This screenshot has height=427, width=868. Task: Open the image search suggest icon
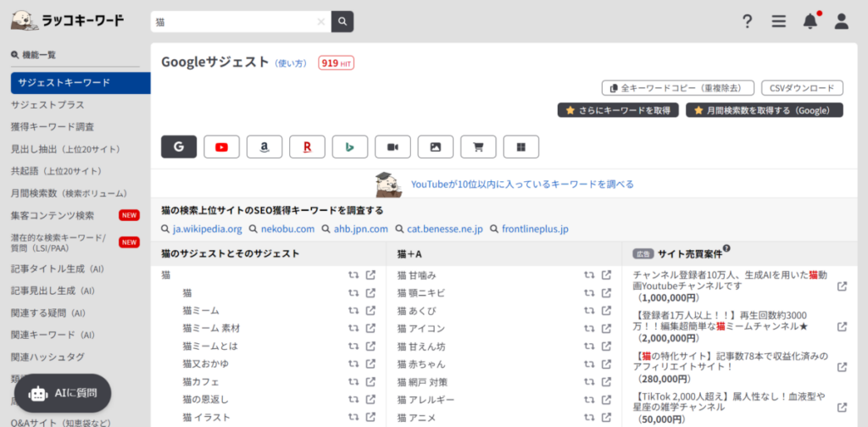435,147
